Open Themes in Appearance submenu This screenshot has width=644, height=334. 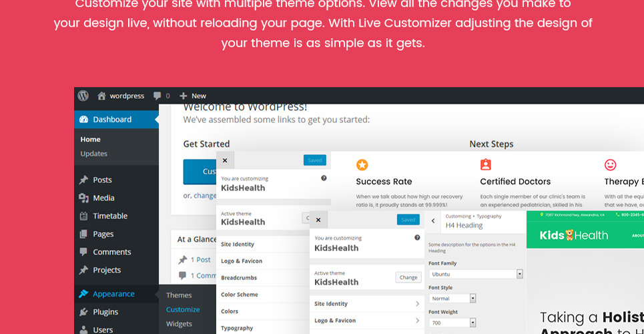[179, 295]
